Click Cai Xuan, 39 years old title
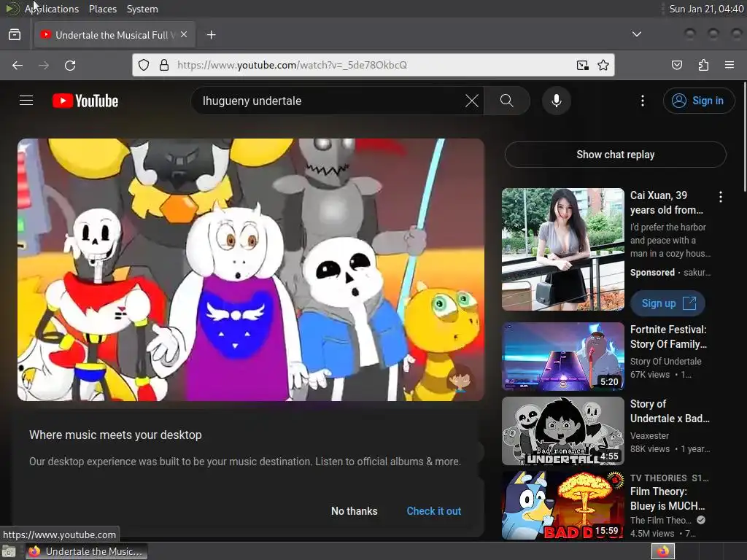This screenshot has width=747, height=560. [x=667, y=203]
